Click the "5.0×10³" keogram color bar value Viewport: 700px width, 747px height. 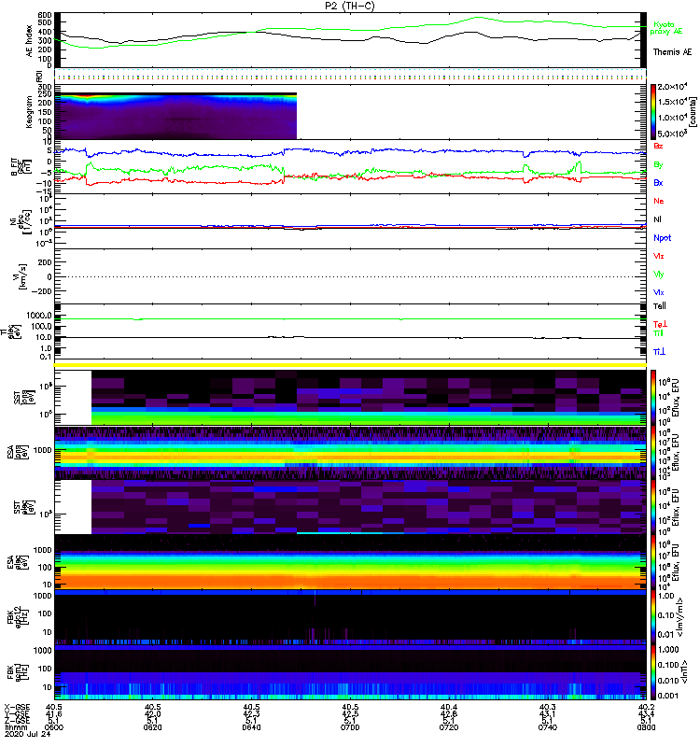[672, 134]
